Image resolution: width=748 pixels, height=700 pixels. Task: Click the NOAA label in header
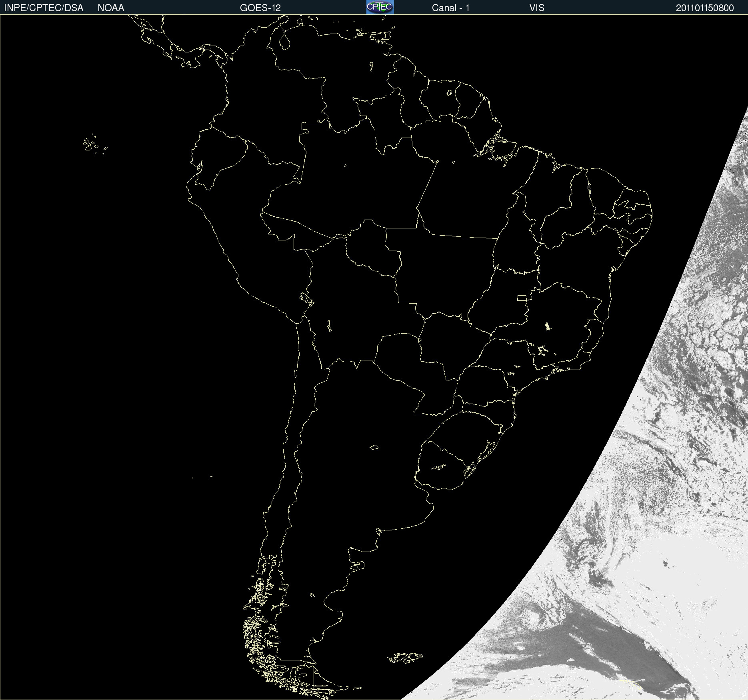pos(111,8)
